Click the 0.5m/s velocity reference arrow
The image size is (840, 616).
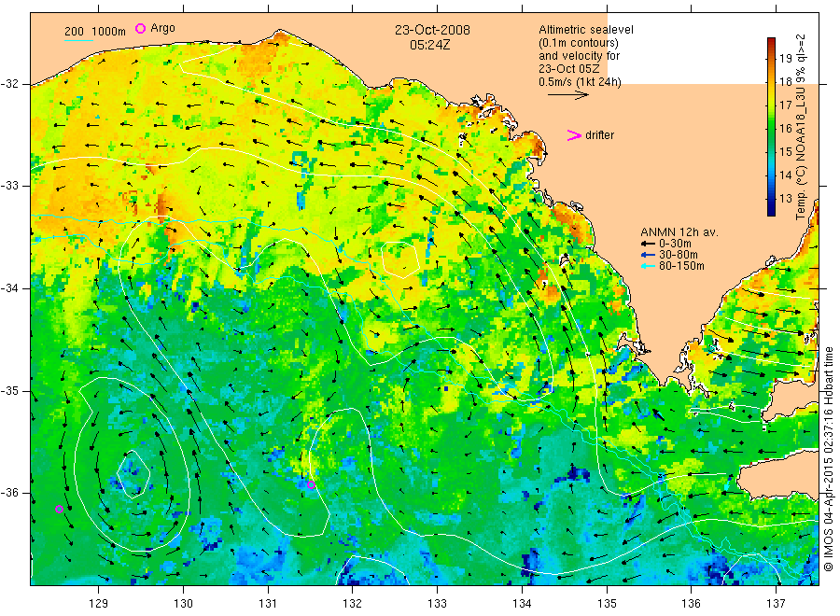pyautogui.click(x=567, y=95)
